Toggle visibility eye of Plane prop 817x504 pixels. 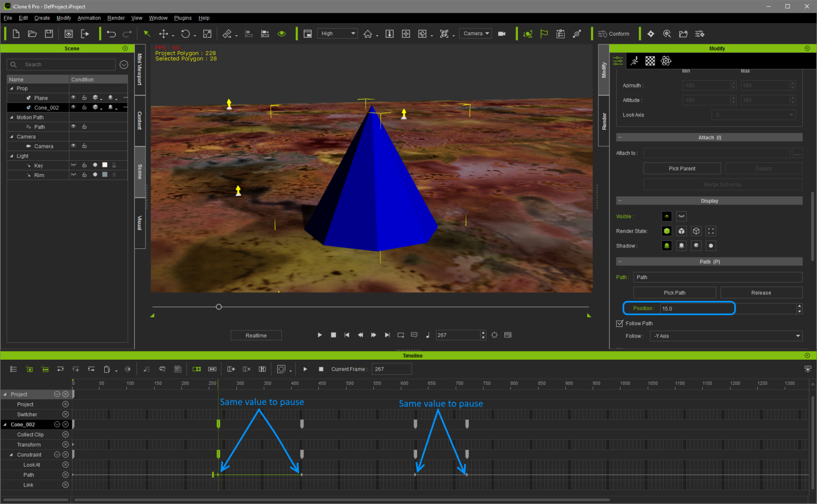coord(74,97)
